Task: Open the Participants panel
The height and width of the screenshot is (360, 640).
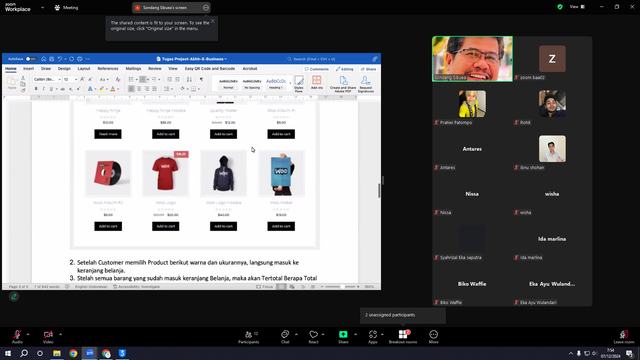Action: [249, 337]
